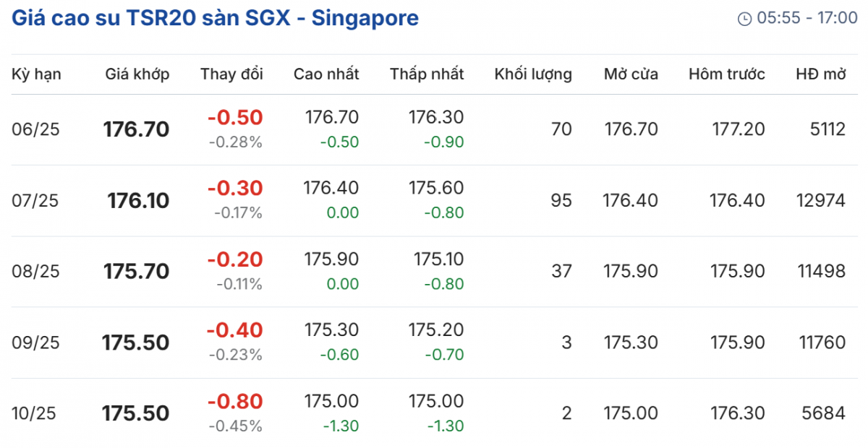The height and width of the screenshot is (448, 868).
Task: Choose the 10/25 contract term
Action: point(36,413)
